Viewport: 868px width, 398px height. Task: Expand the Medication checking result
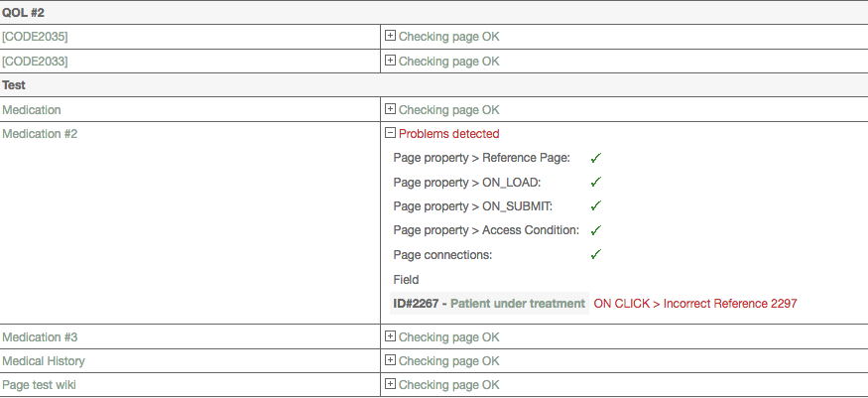pyautogui.click(x=390, y=110)
